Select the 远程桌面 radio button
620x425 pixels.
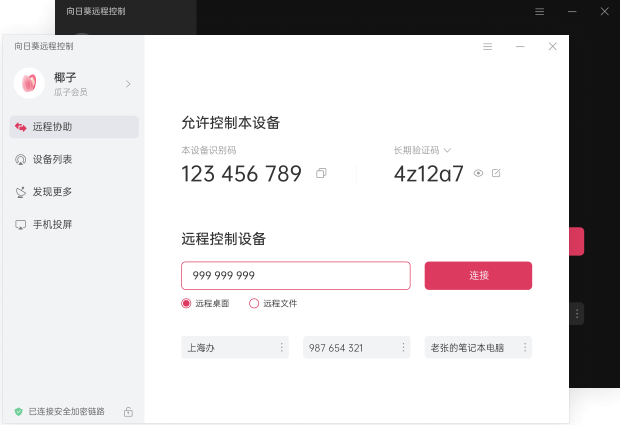point(186,303)
